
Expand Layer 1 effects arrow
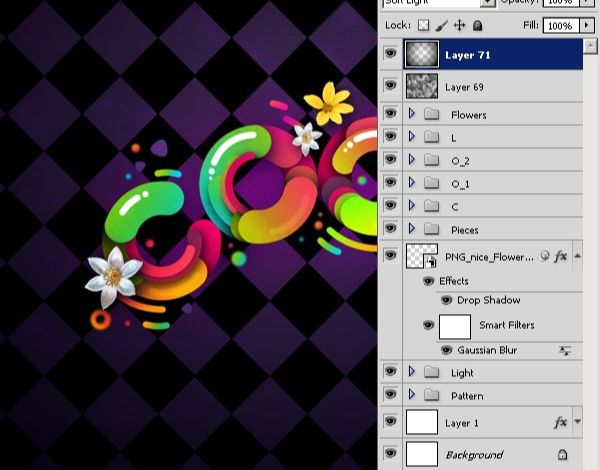pos(577,422)
